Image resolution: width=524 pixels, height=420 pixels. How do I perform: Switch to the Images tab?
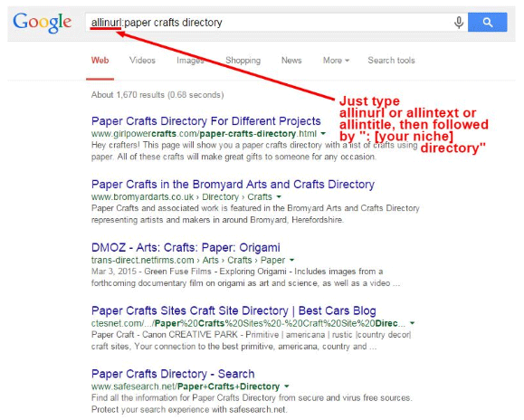190,61
